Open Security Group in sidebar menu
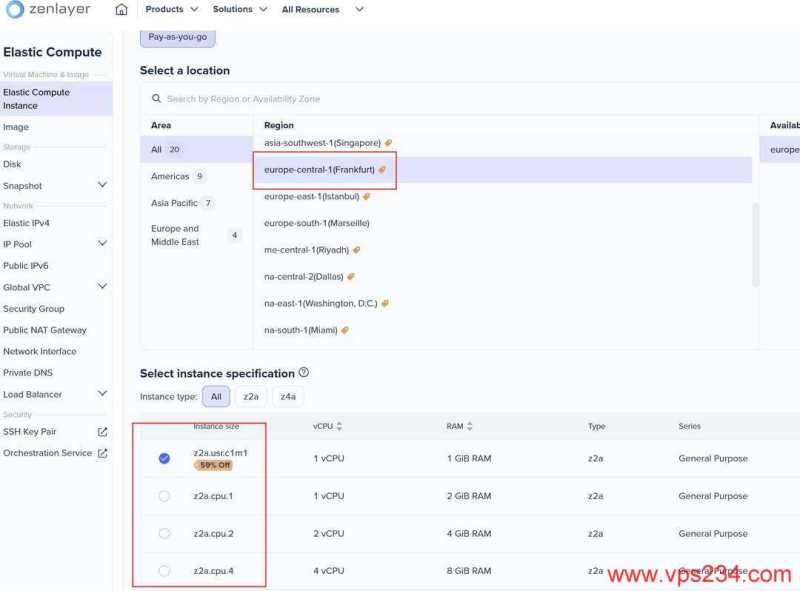The width and height of the screenshot is (800, 591). 34,309
